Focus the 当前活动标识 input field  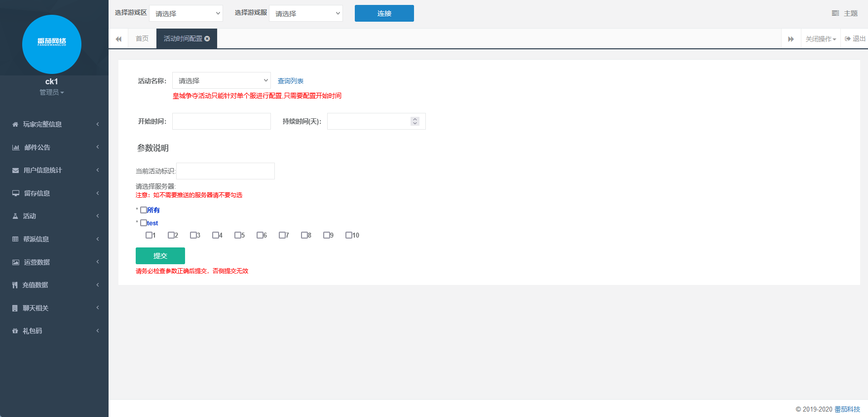point(226,171)
